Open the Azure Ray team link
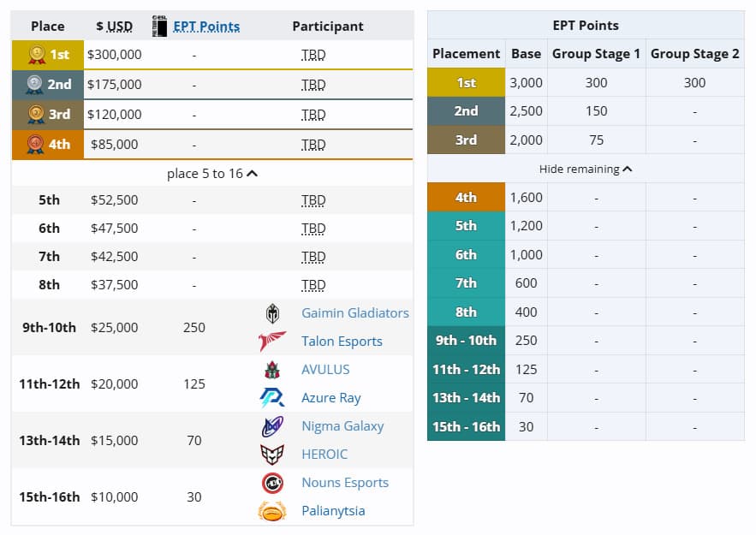The image size is (756, 535). [330, 398]
